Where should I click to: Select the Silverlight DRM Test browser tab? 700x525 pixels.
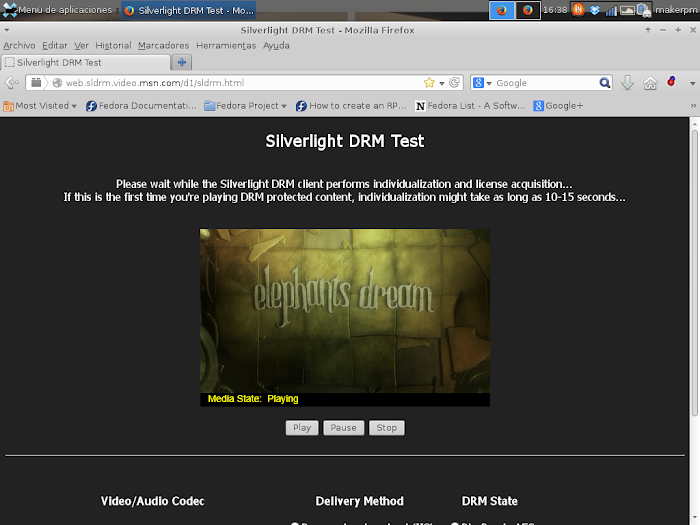point(86,62)
